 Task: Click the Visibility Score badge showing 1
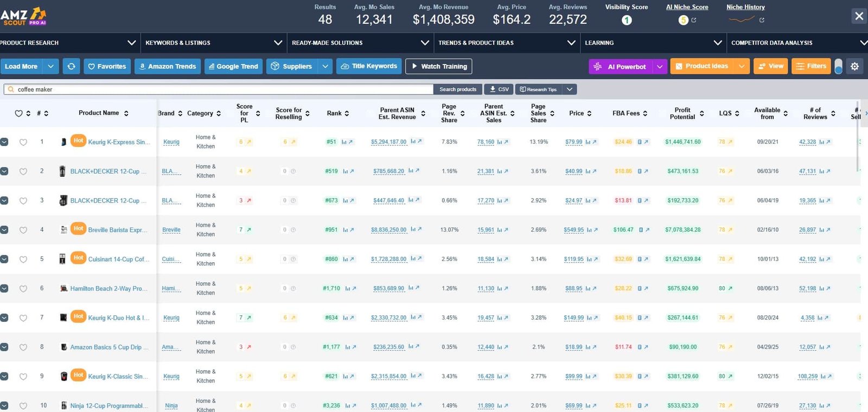[x=627, y=20]
